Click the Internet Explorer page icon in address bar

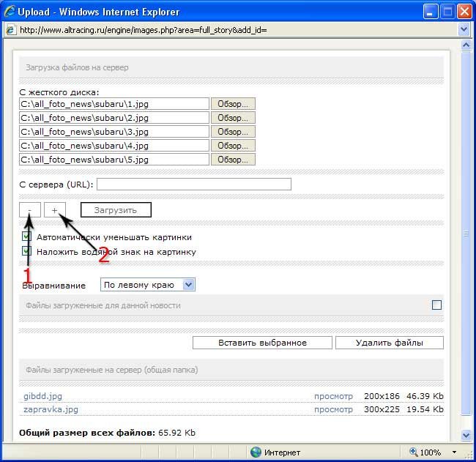click(x=11, y=30)
